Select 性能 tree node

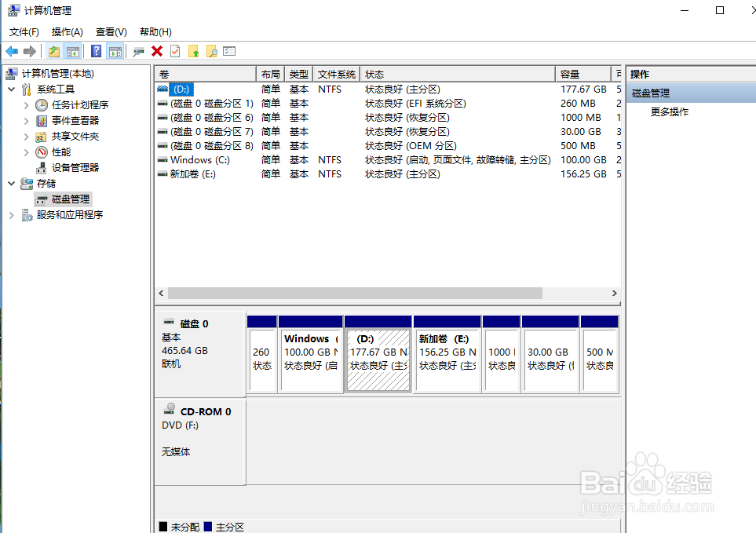click(61, 152)
